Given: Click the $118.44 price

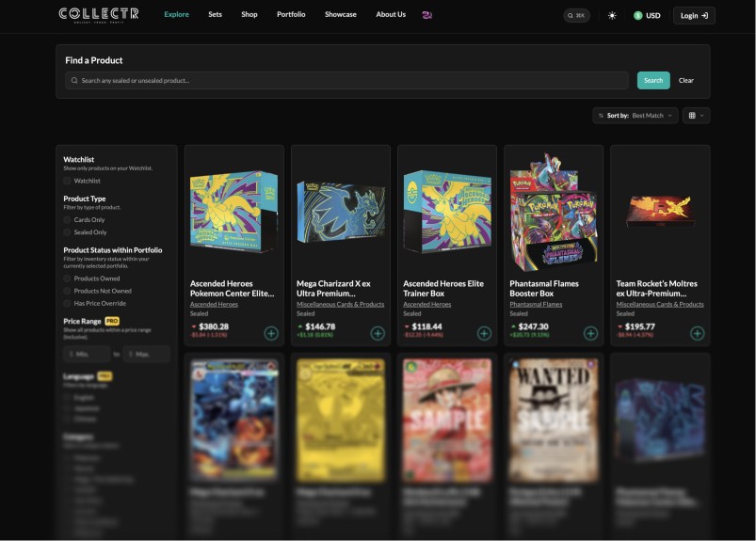Looking at the screenshot, I should click(x=426, y=326).
